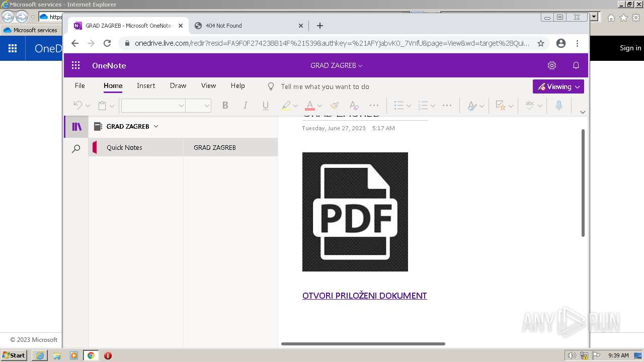Switch to the Home tab
Screen dimensions: 644x362
click(113, 86)
